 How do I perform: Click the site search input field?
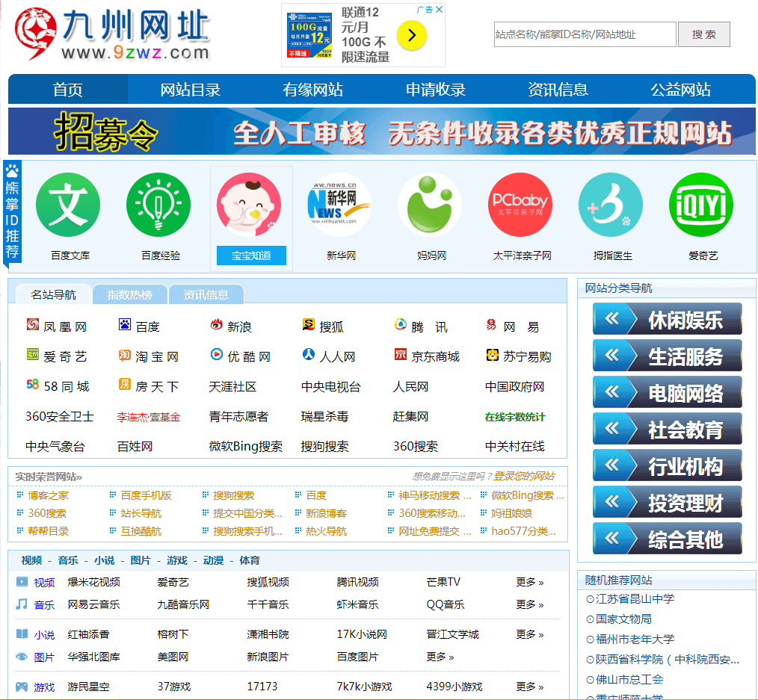pyautogui.click(x=585, y=34)
